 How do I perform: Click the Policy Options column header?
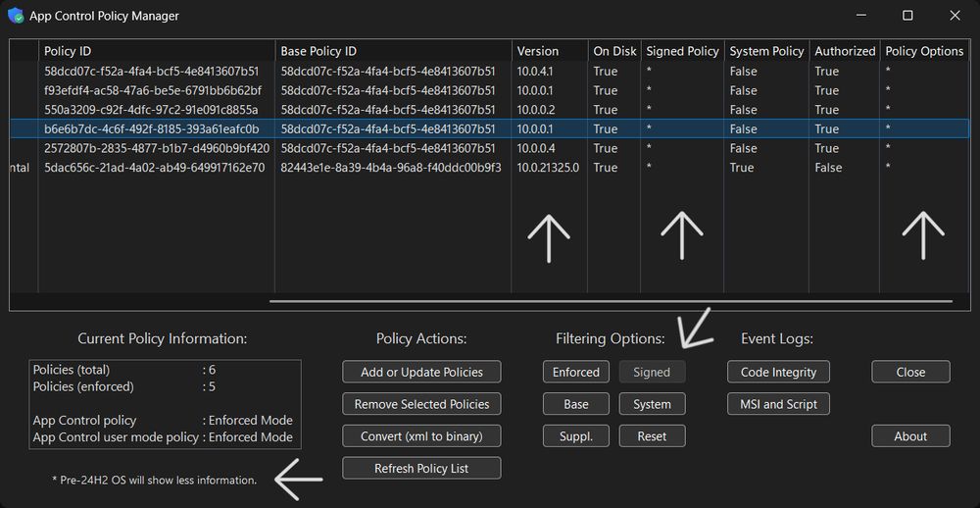[x=924, y=51]
